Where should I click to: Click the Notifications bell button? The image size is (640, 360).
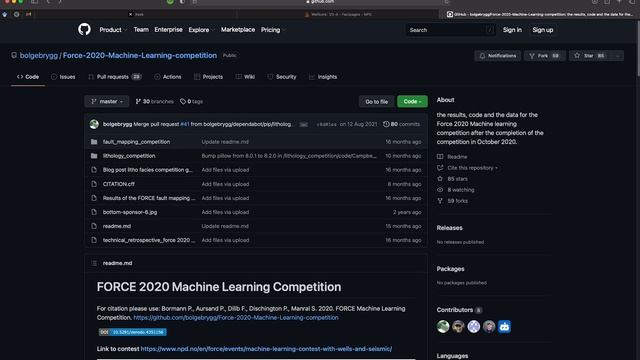(x=498, y=56)
